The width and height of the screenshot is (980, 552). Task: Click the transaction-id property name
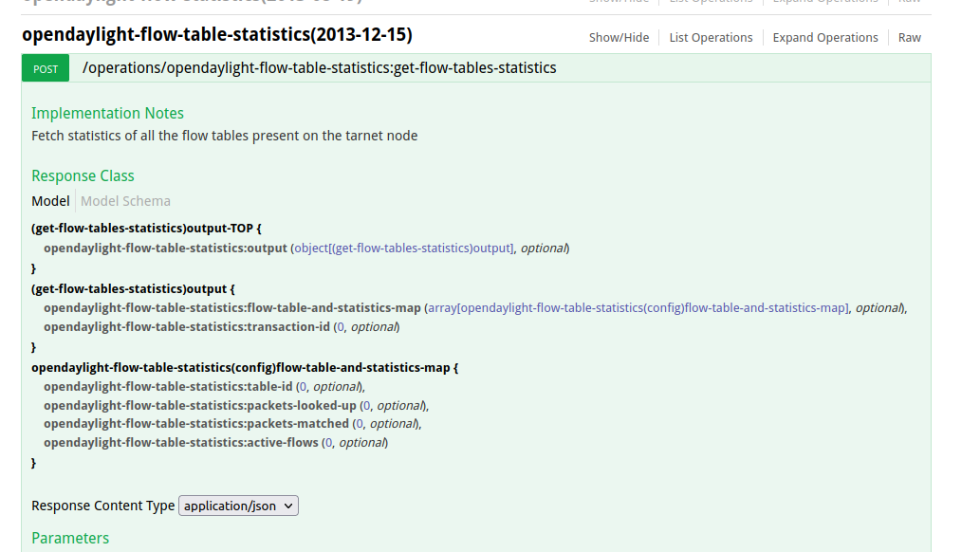tap(186, 327)
